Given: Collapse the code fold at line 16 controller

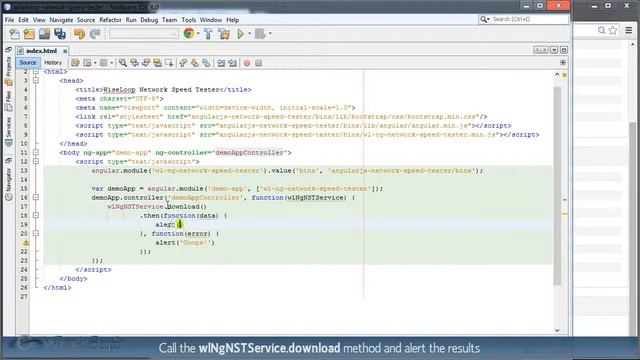Looking at the screenshot, I should coord(36,197).
